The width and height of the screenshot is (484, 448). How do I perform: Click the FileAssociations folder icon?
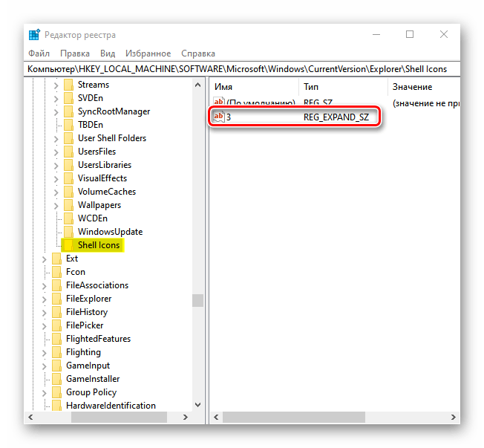(x=57, y=285)
